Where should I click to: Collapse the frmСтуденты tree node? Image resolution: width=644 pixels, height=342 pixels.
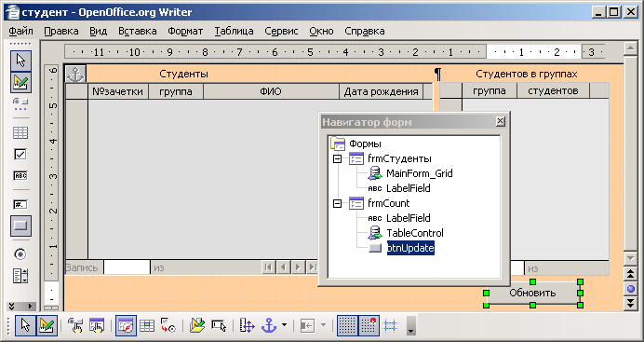337,158
